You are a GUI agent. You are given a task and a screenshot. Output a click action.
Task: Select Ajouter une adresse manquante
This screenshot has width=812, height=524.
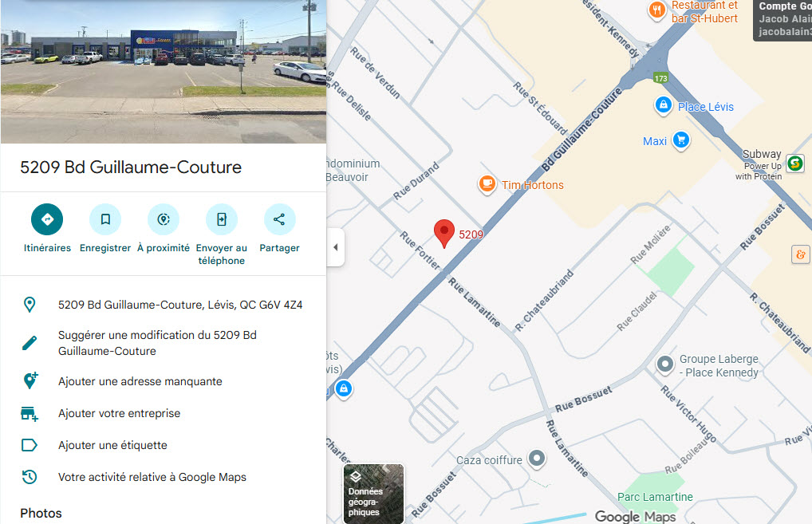[x=140, y=381]
